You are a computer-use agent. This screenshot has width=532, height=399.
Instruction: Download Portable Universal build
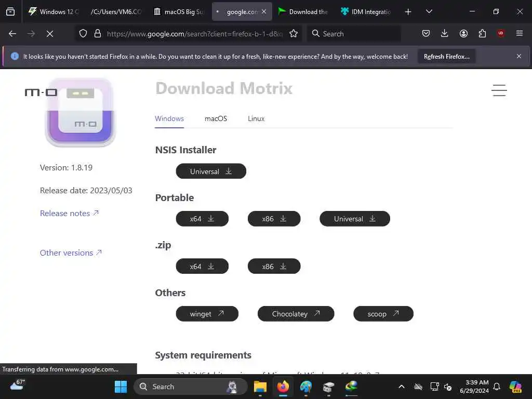(x=355, y=219)
